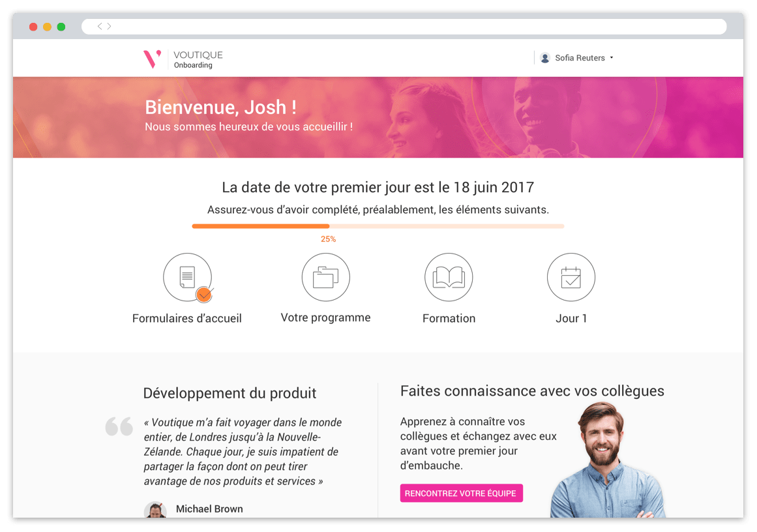Click Sofia Reuters' user avatar icon
The height and width of the screenshot is (532, 757).
click(x=545, y=58)
